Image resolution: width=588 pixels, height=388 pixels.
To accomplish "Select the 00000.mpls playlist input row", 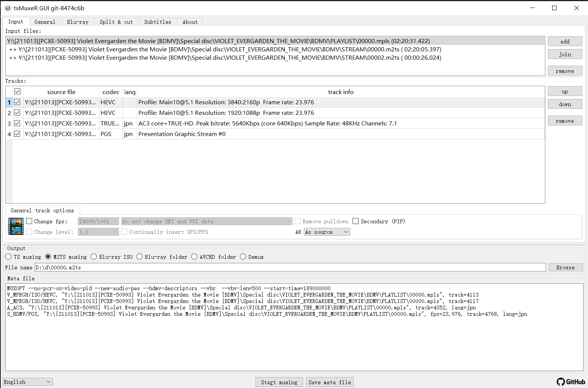I will point(275,41).
